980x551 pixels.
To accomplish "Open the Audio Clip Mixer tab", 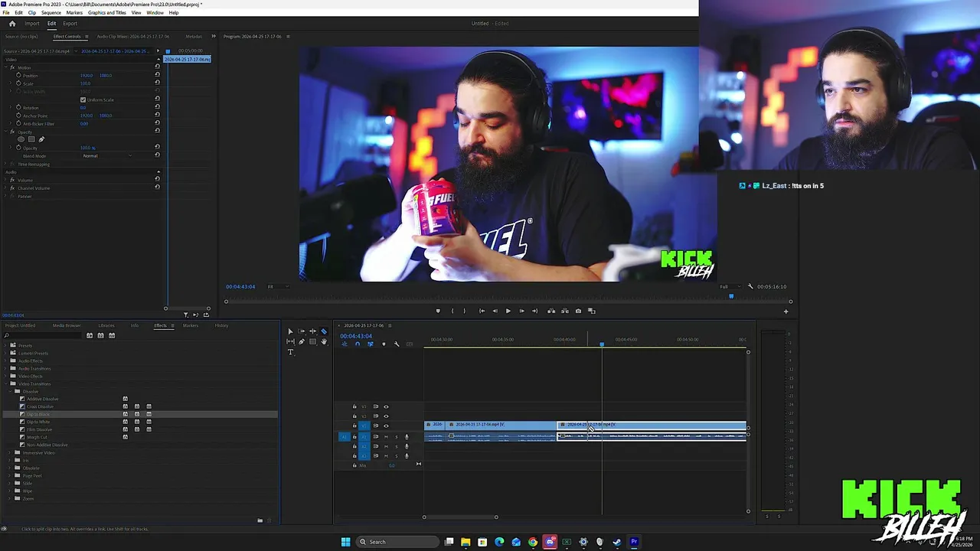I will 132,36.
